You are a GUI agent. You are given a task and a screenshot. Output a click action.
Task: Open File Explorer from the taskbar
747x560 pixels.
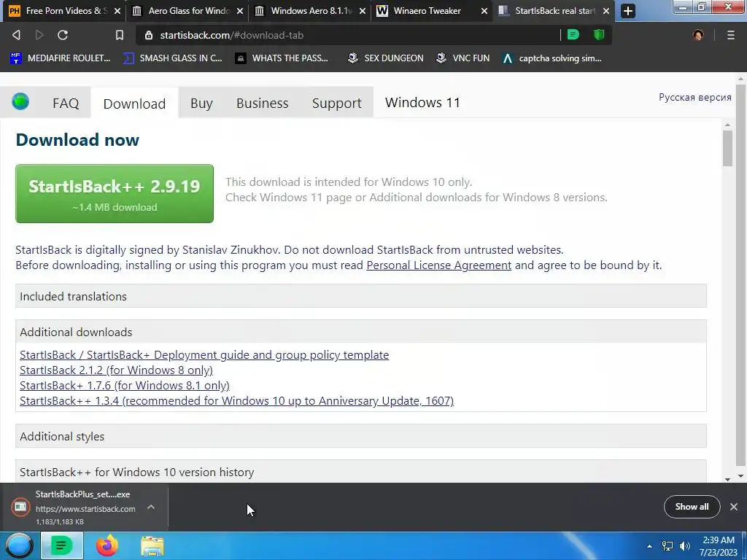click(x=152, y=546)
